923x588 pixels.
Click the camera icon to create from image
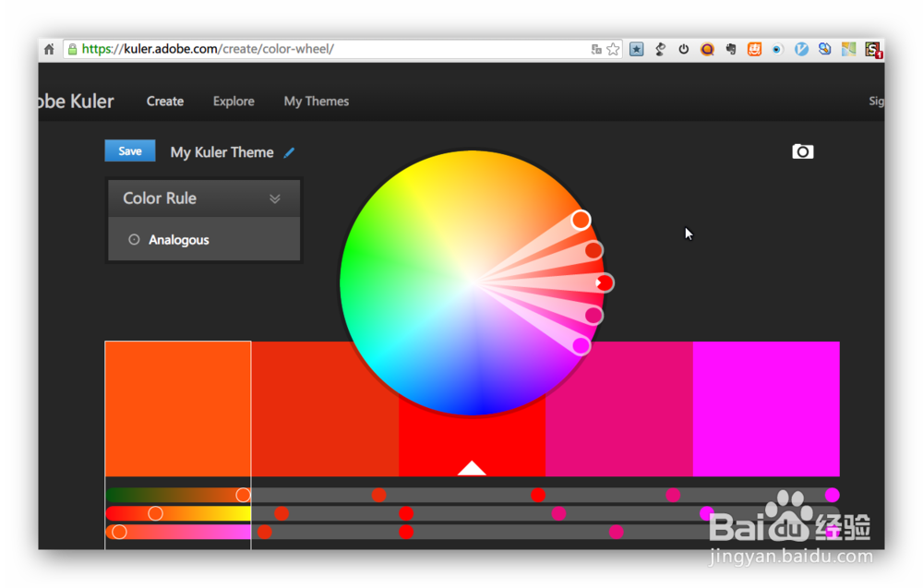click(x=802, y=152)
